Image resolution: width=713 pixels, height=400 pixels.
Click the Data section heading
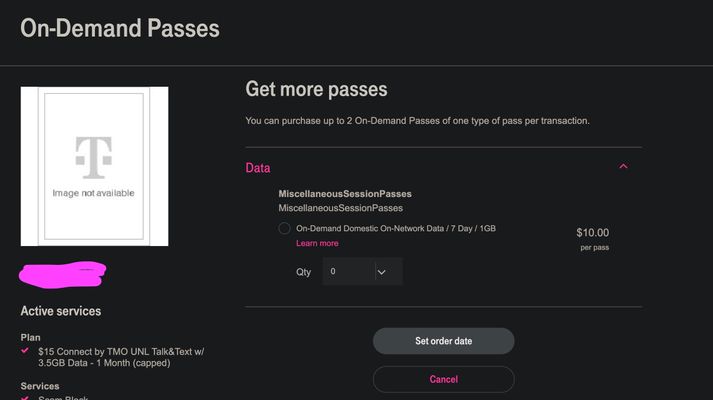[258, 168]
